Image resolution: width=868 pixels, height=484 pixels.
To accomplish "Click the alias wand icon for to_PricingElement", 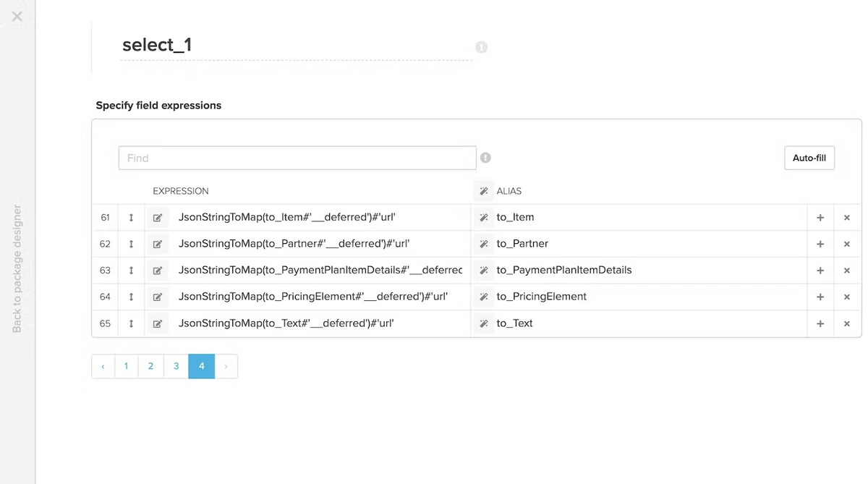I will (484, 297).
